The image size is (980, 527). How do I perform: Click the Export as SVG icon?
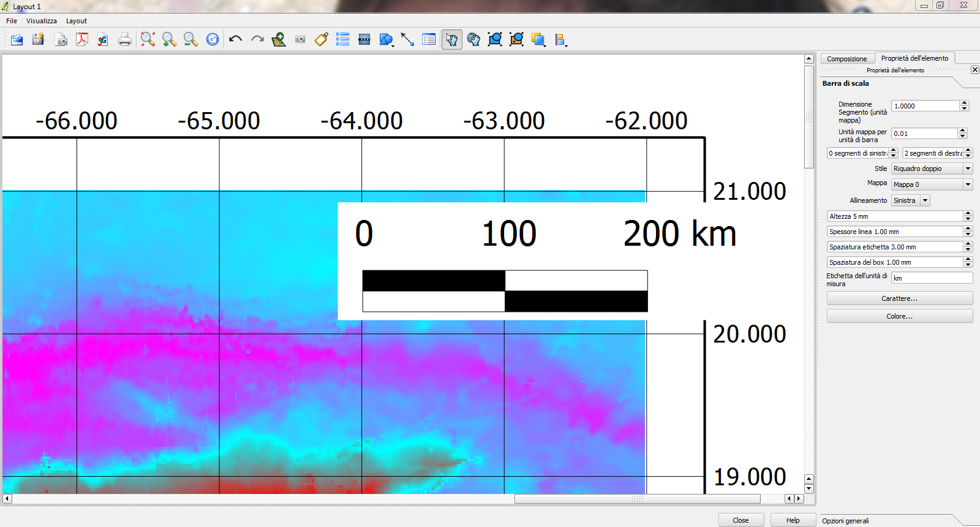click(103, 40)
